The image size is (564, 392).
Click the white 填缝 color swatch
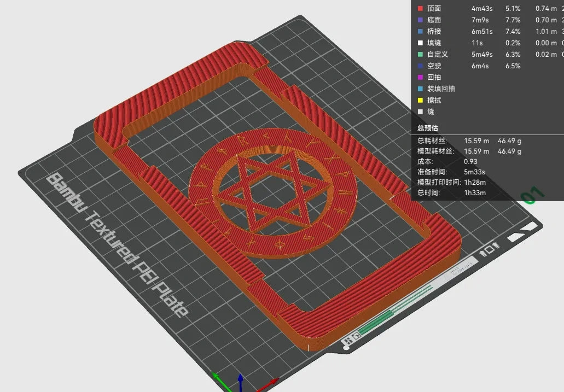[420, 43]
